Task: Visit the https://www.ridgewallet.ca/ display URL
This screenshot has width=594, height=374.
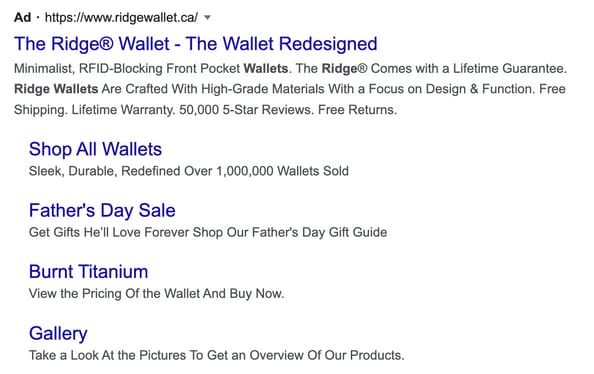Action: tap(121, 17)
